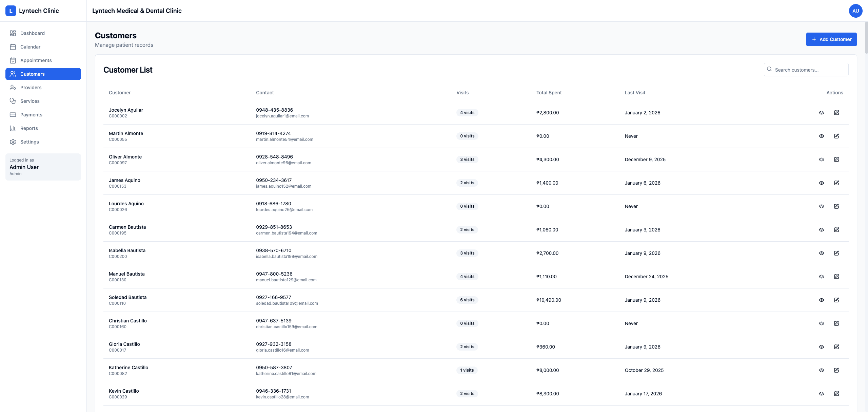Edit Soledad Bautista's customer record
This screenshot has width=868, height=412.
836,300
